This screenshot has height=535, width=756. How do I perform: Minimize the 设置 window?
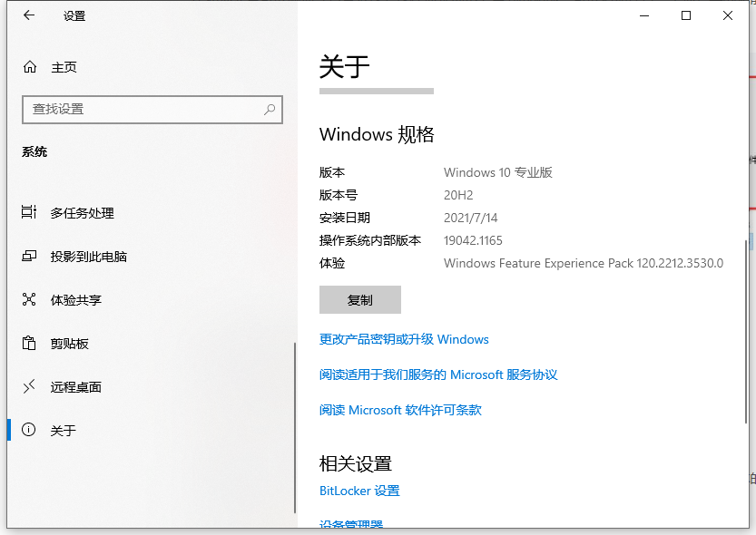pyautogui.click(x=644, y=15)
